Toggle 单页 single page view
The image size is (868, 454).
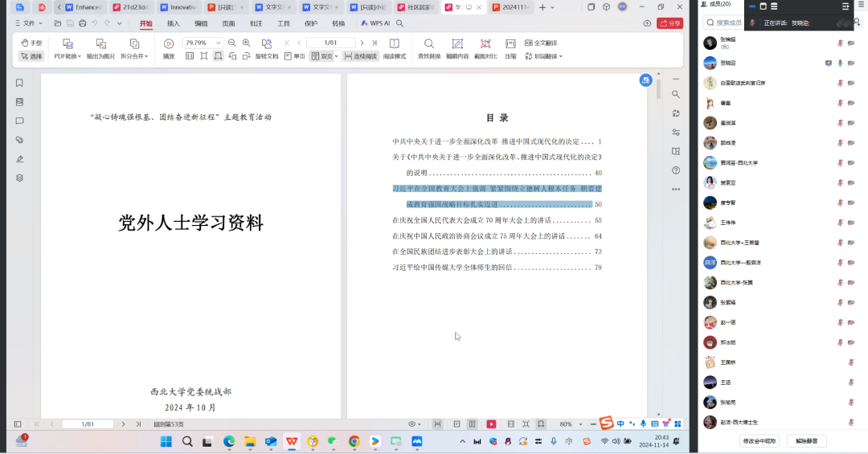(x=294, y=56)
